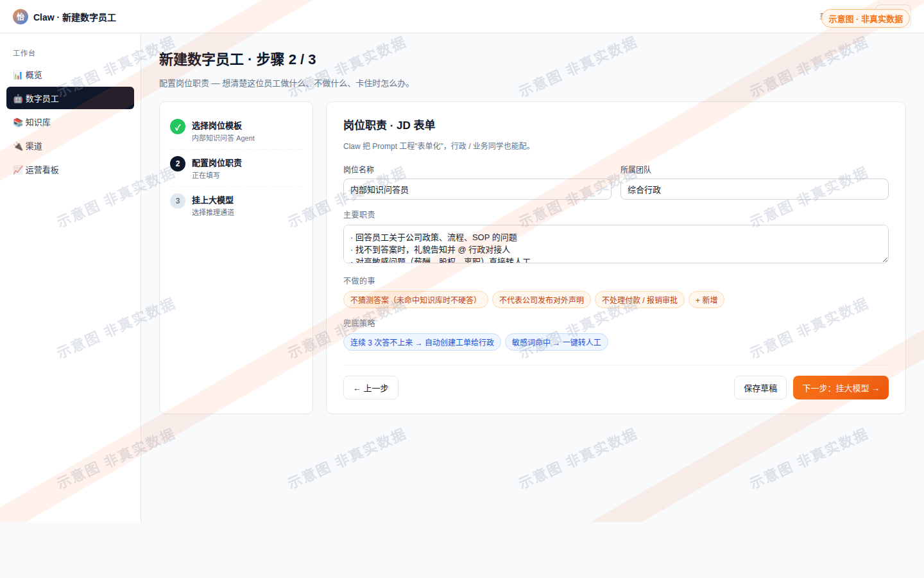This screenshot has width=924, height=578.
Task: Click the 主要职责 label
Action: pos(359,215)
